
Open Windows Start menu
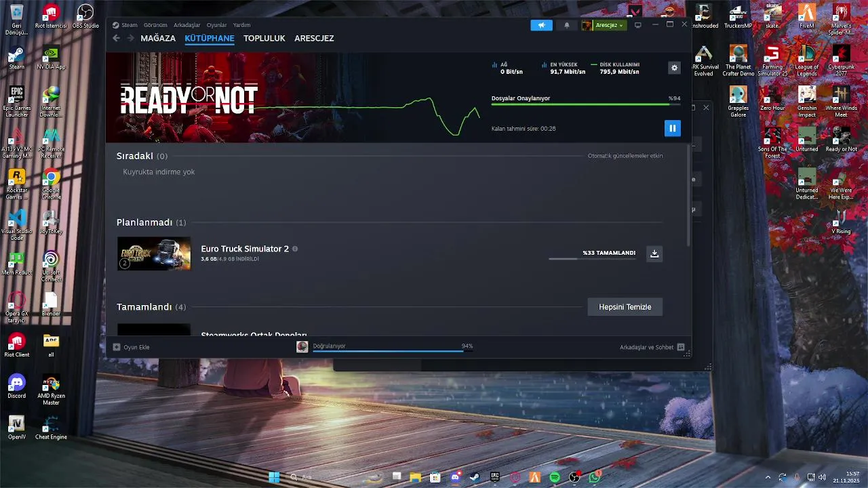pyautogui.click(x=274, y=477)
